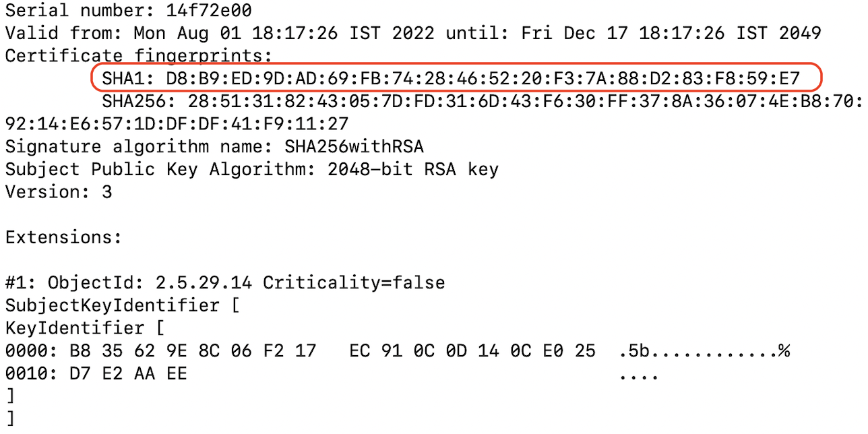Click the "Valid from" date line
868x434 pixels.
pos(412,33)
